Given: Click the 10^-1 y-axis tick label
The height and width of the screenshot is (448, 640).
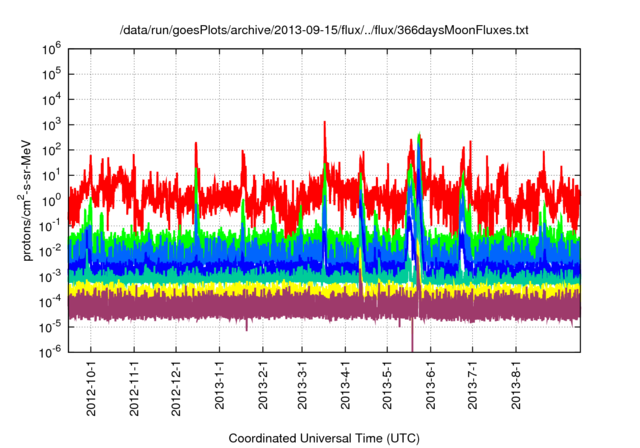Looking at the screenshot, I should click(x=50, y=226).
